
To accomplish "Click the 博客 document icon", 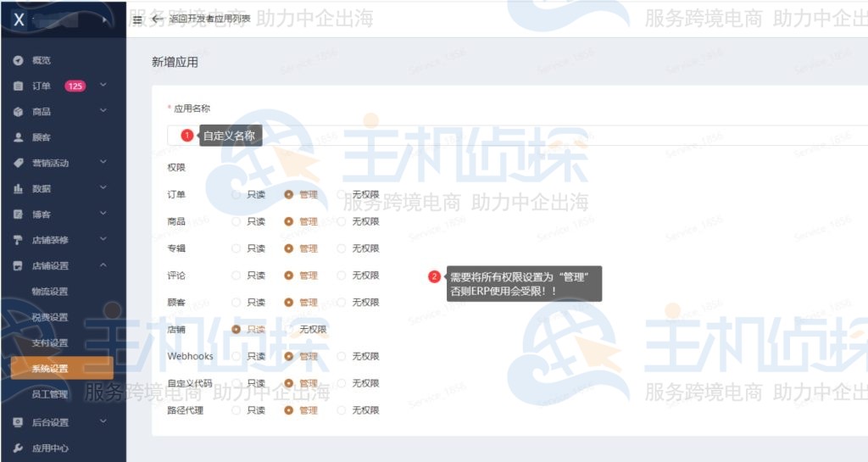I will click(x=19, y=214).
